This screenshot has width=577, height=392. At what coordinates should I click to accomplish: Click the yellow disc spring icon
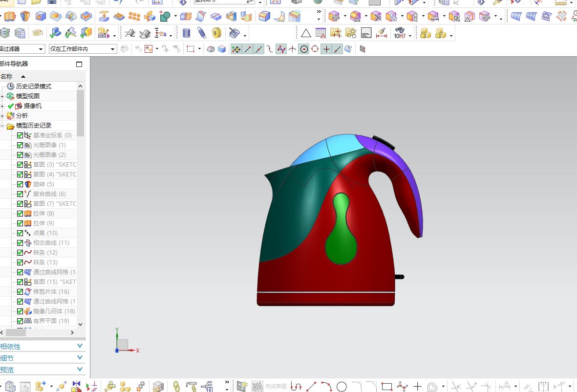coord(217,34)
